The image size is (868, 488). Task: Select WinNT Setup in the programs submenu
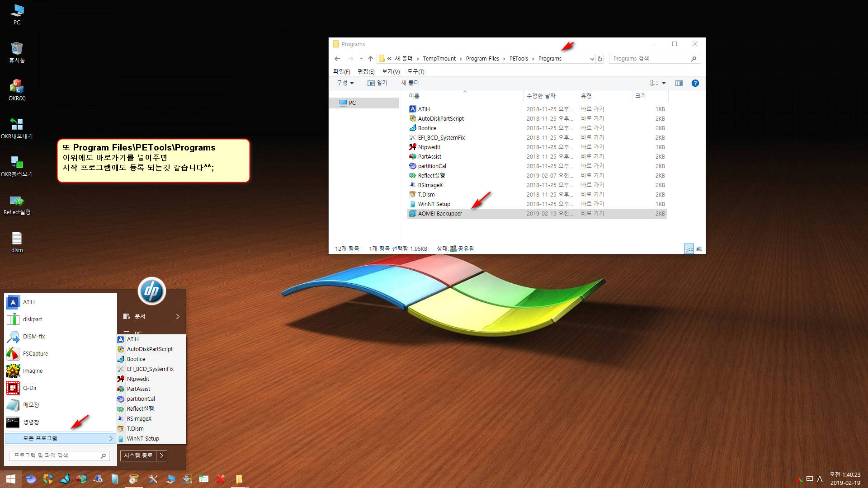(x=151, y=438)
